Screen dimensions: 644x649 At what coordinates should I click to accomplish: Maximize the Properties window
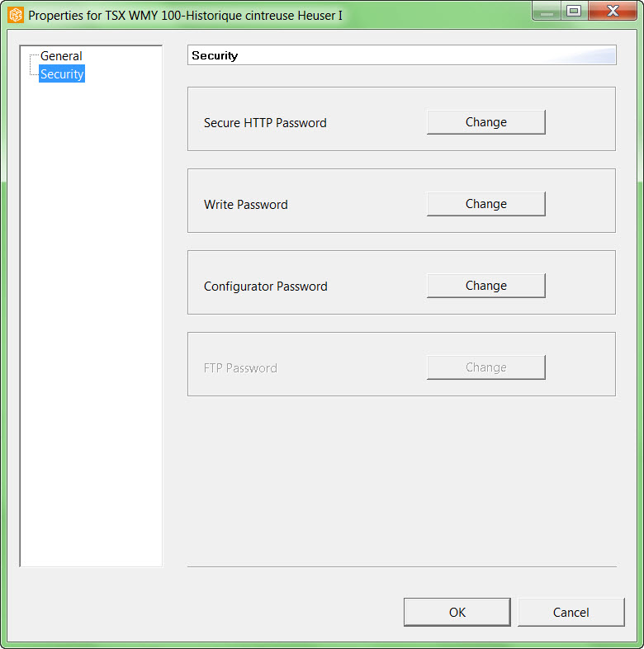click(x=574, y=11)
